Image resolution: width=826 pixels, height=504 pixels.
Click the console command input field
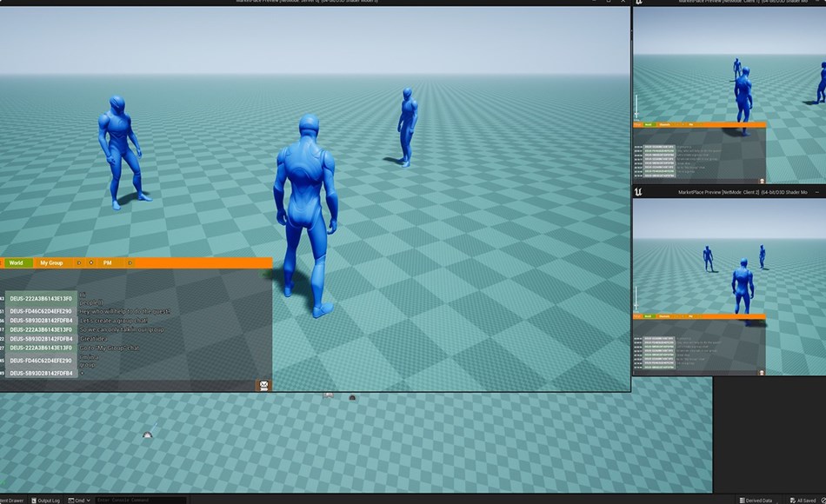pyautogui.click(x=139, y=501)
